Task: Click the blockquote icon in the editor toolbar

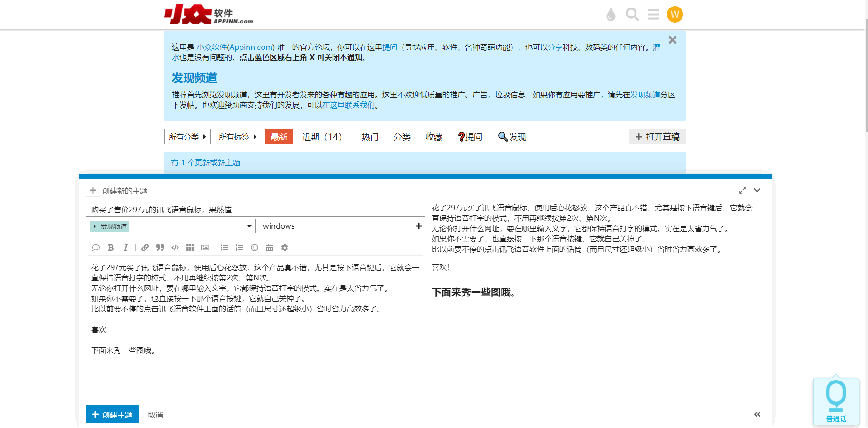Action: tap(160, 248)
